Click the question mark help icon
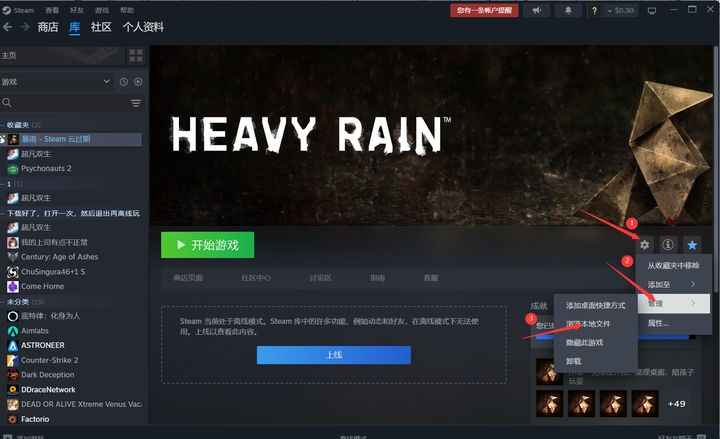720x439 pixels. [594, 10]
